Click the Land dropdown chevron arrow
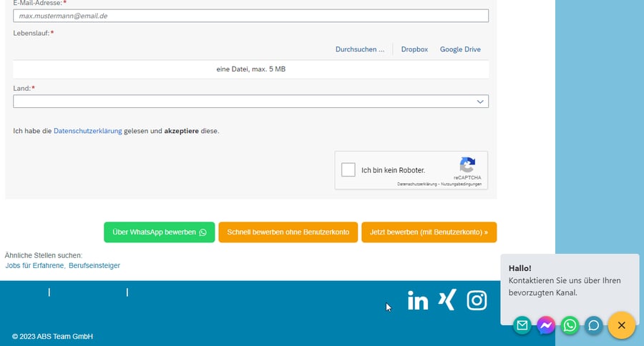The width and height of the screenshot is (644, 346). [480, 102]
